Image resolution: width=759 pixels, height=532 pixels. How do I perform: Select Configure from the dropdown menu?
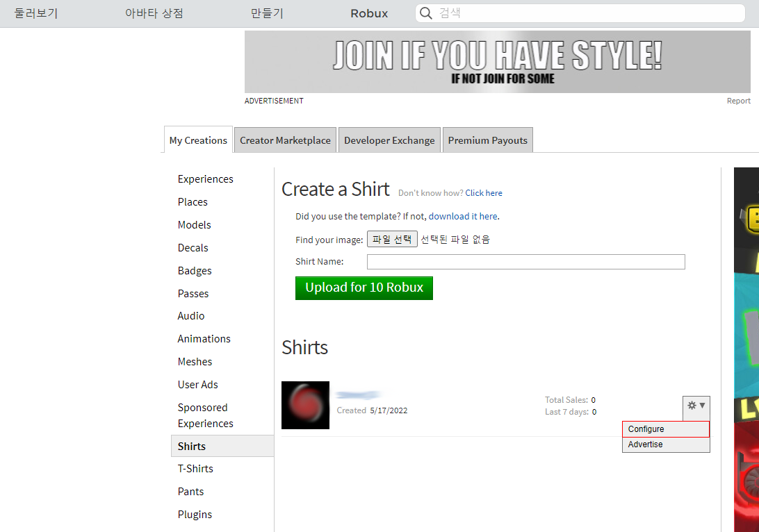(x=666, y=429)
